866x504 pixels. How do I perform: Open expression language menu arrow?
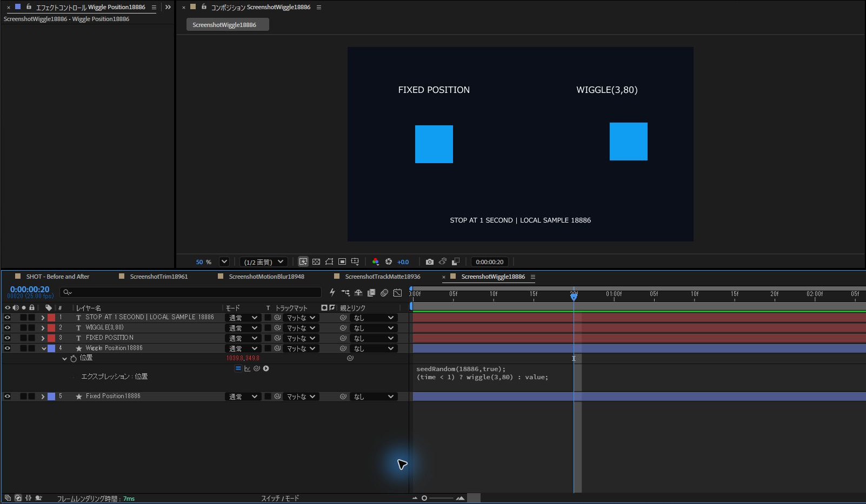click(266, 368)
